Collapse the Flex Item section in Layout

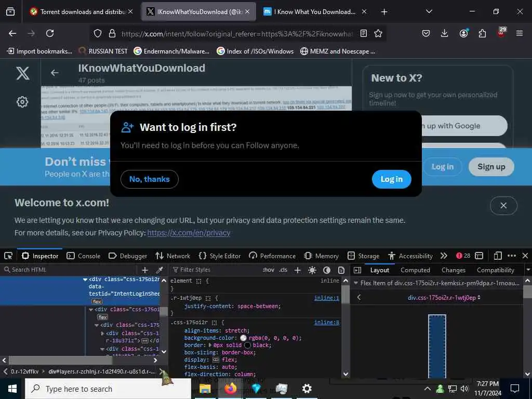pyautogui.click(x=355, y=283)
